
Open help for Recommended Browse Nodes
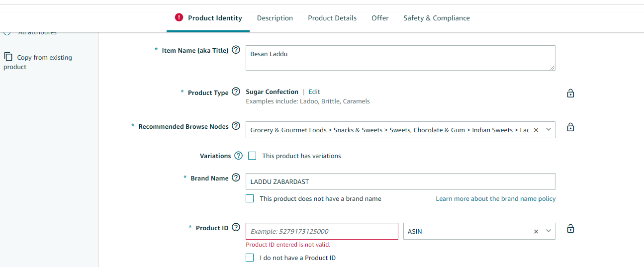[236, 126]
